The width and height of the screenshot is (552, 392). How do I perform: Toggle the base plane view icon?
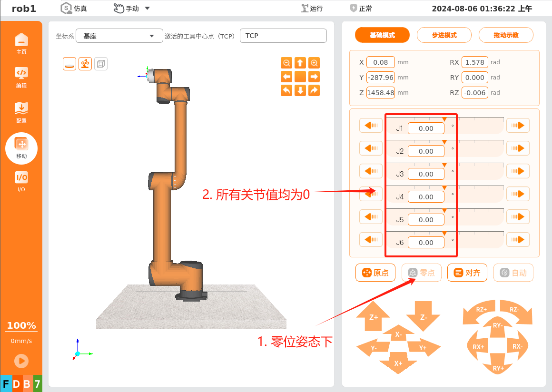pos(69,64)
